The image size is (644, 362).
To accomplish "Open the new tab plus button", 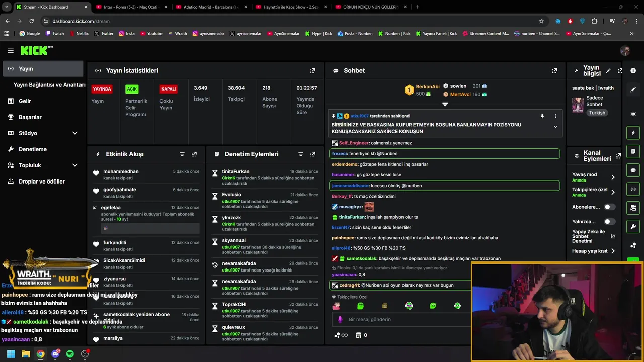I will [x=417, y=7].
